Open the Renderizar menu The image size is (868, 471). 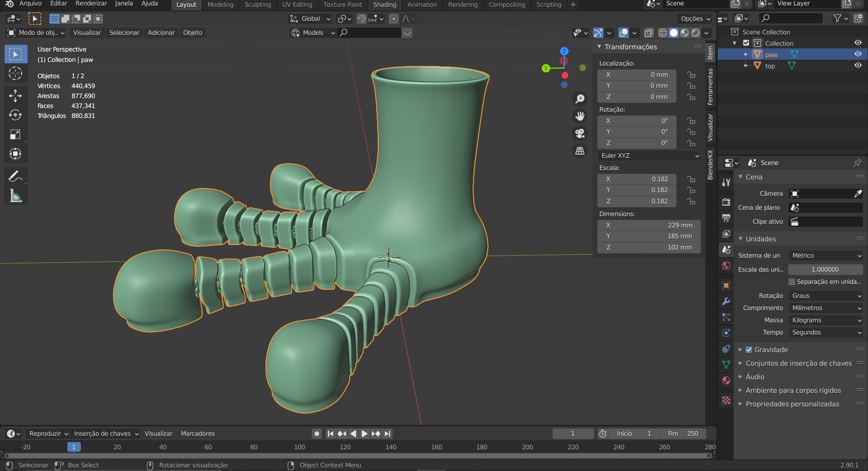(x=91, y=4)
